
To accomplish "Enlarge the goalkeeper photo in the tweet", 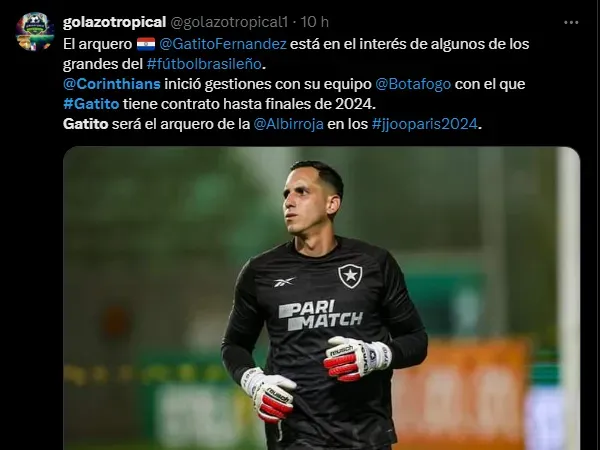I will click(321, 298).
